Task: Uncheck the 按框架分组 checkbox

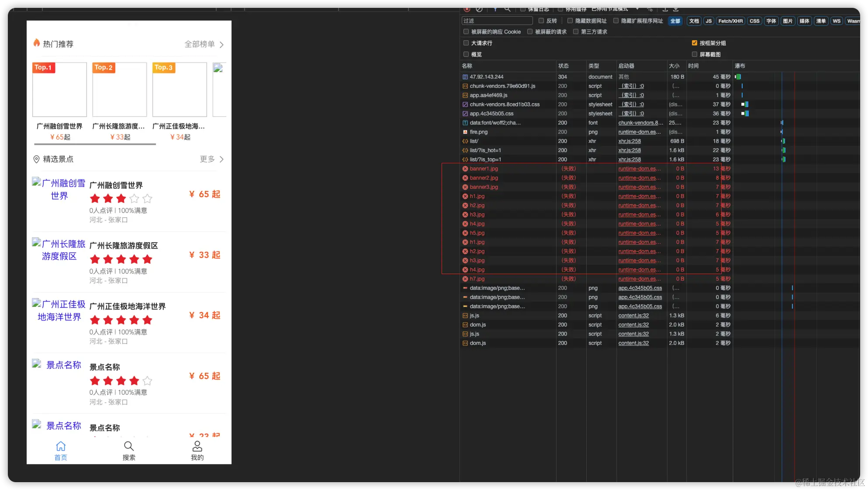Action: pyautogui.click(x=695, y=43)
